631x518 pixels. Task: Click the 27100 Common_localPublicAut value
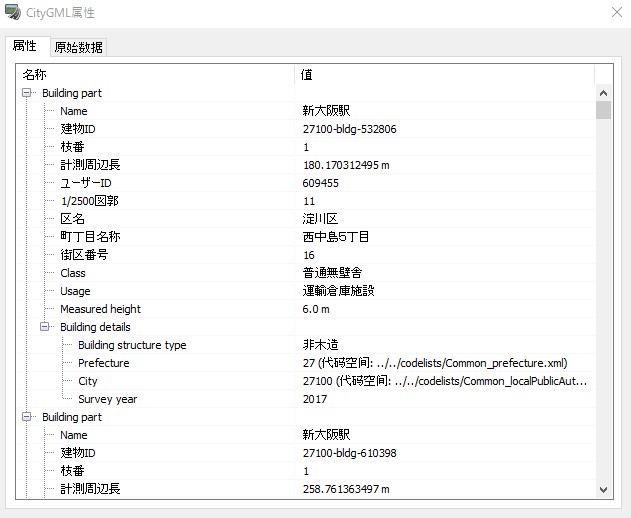click(445, 381)
